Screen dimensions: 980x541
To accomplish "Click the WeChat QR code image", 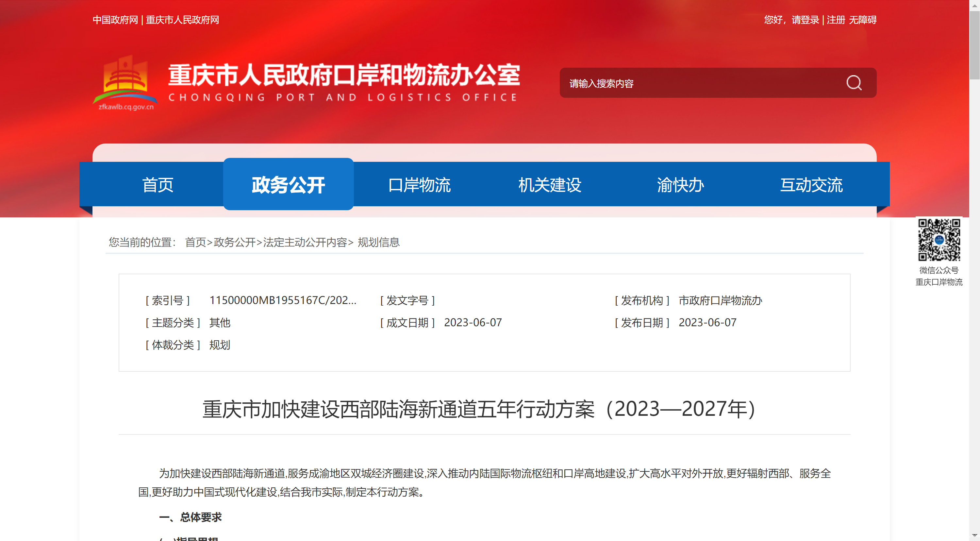I will (x=939, y=240).
